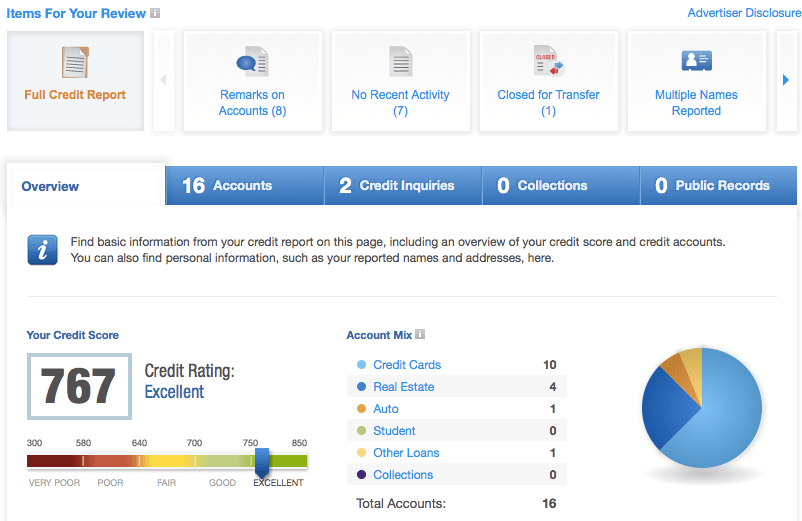The image size is (802, 521).
Task: Open Collections link in Account Mix list
Action: tap(403, 474)
